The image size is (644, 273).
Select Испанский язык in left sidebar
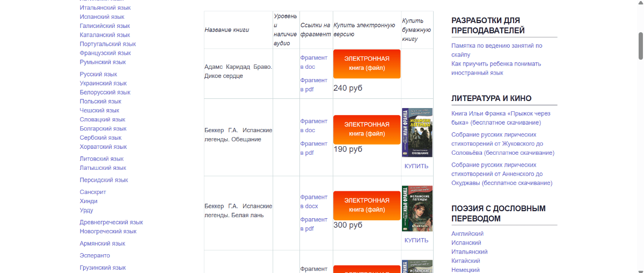[102, 17]
